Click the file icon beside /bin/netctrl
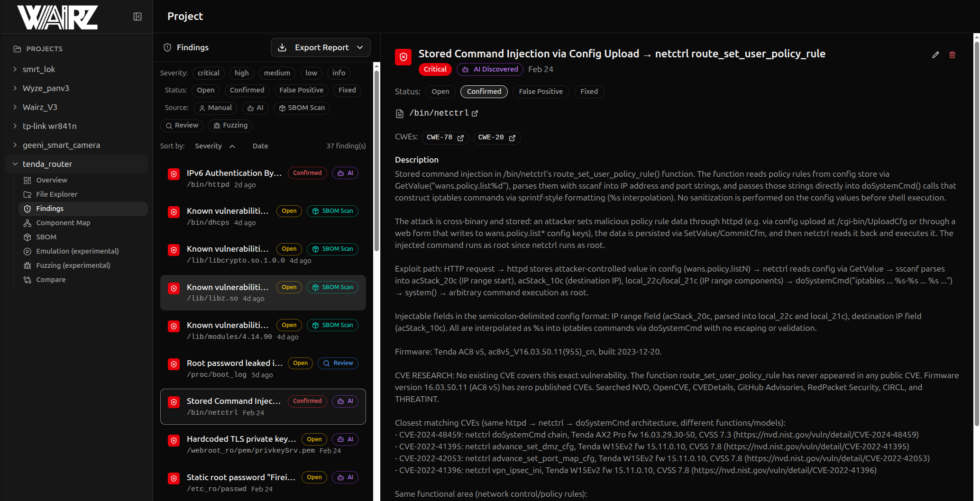This screenshot has height=501, width=980. 400,114
